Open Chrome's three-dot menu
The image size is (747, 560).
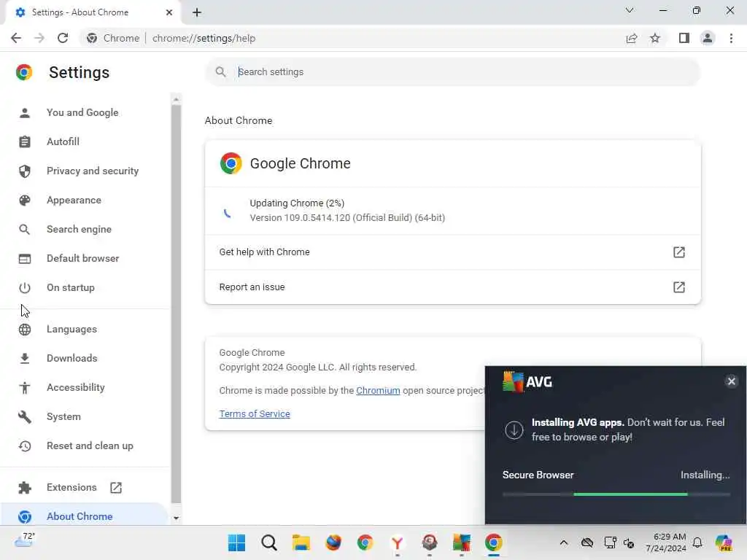click(x=731, y=38)
